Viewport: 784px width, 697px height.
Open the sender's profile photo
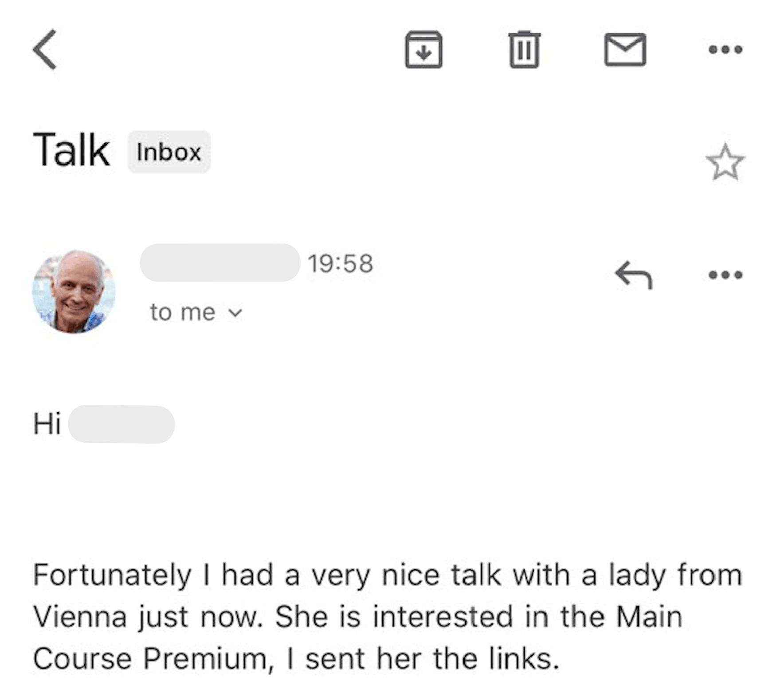[x=74, y=291]
